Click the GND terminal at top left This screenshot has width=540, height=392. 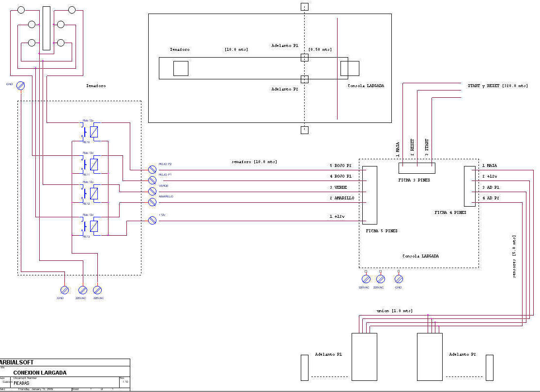(x=21, y=86)
